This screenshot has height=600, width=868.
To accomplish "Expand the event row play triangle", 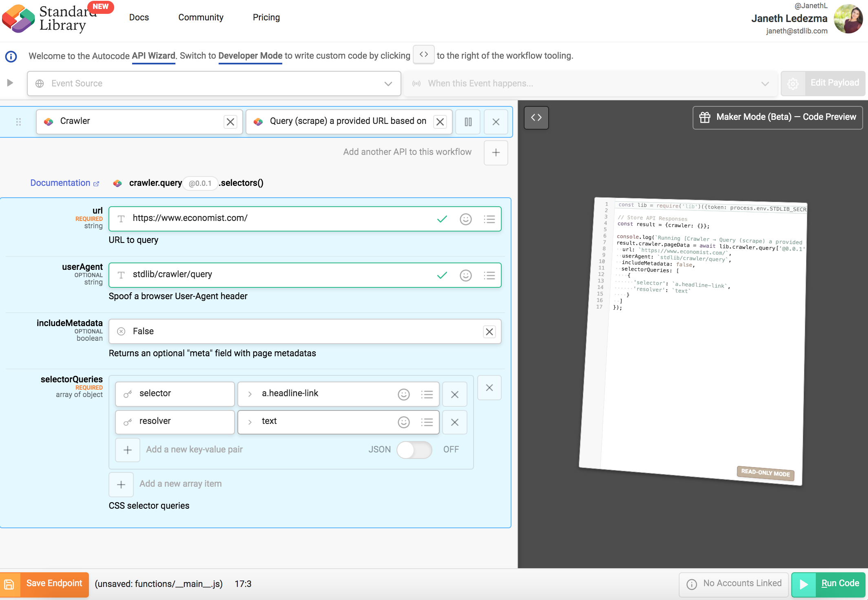I will point(10,83).
